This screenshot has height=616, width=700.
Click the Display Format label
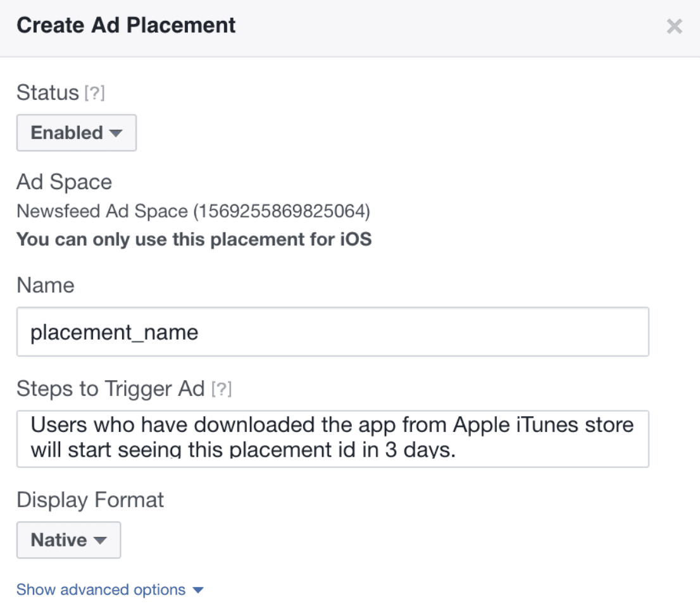90,500
